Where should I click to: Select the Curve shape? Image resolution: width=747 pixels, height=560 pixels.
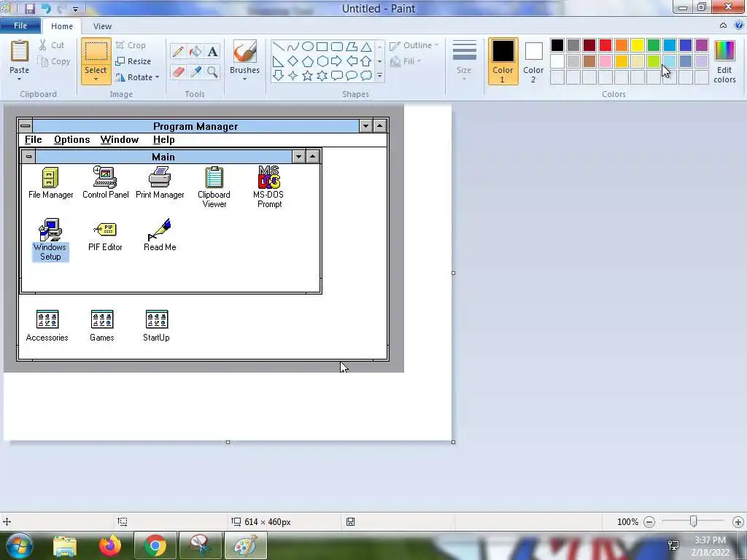(293, 47)
